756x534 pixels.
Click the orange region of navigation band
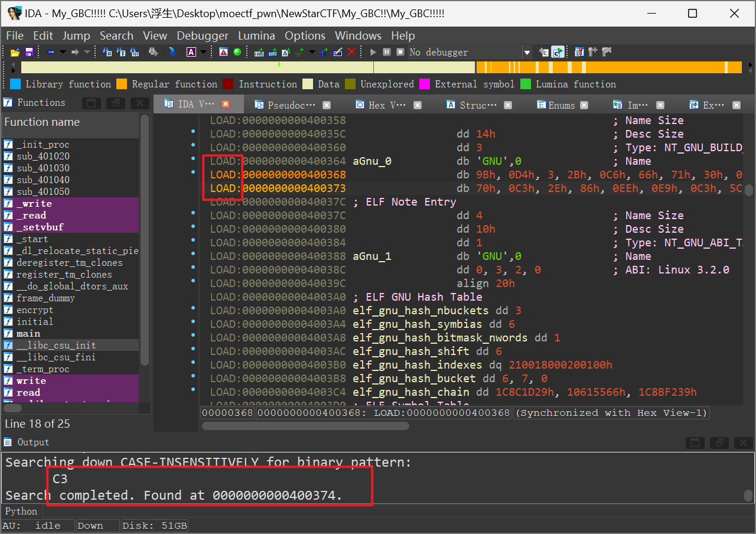[608, 67]
